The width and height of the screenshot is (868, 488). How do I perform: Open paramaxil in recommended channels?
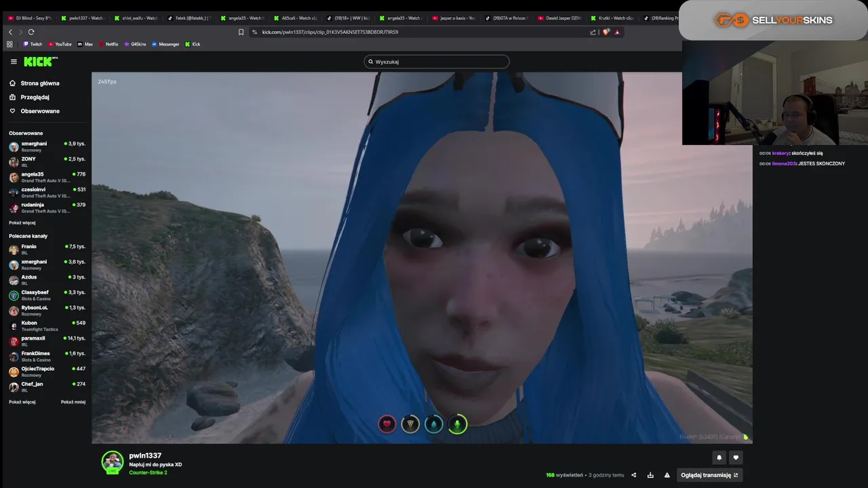point(47,341)
